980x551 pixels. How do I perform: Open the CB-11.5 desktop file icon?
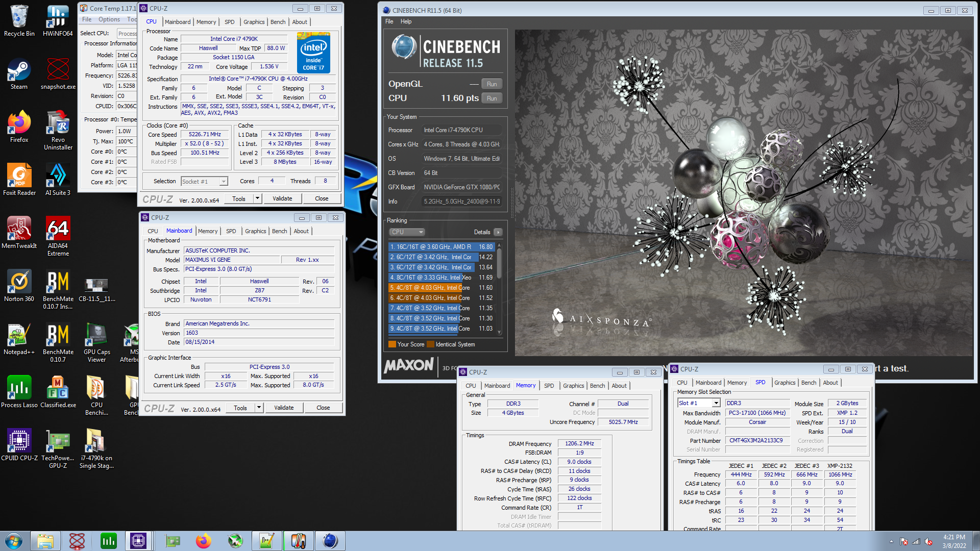pyautogui.click(x=96, y=288)
